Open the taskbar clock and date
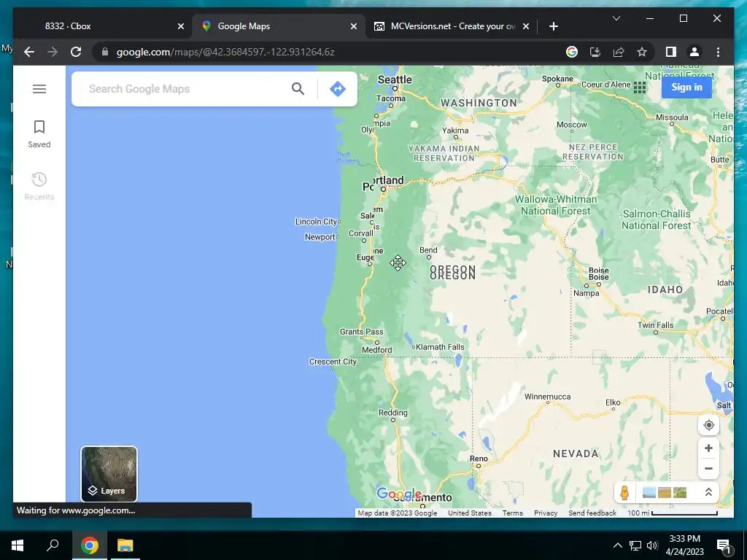The width and height of the screenshot is (747, 560). pyautogui.click(x=684, y=545)
